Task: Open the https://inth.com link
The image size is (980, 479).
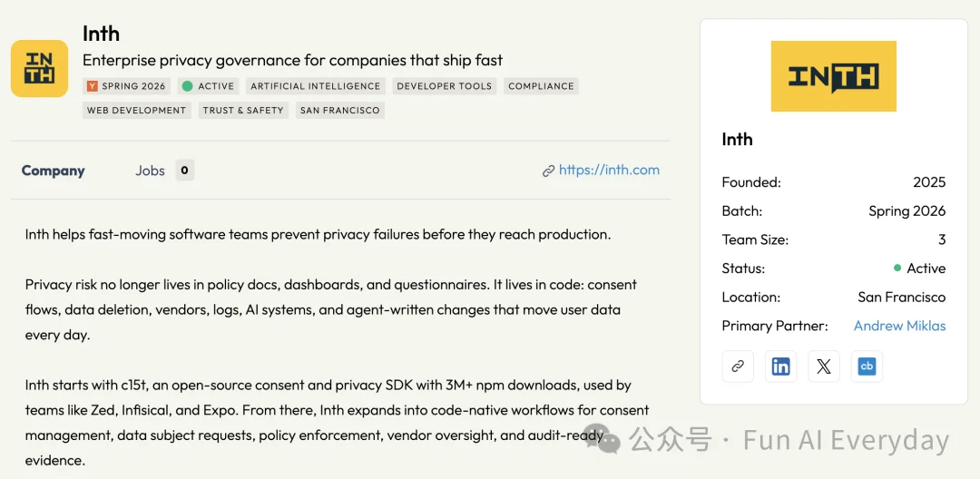Action: pyautogui.click(x=609, y=170)
